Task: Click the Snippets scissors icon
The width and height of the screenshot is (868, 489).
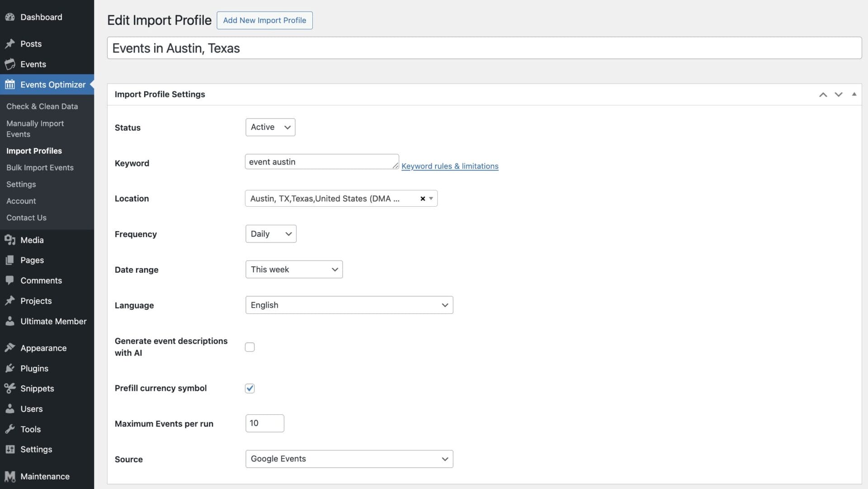Action: pos(10,388)
